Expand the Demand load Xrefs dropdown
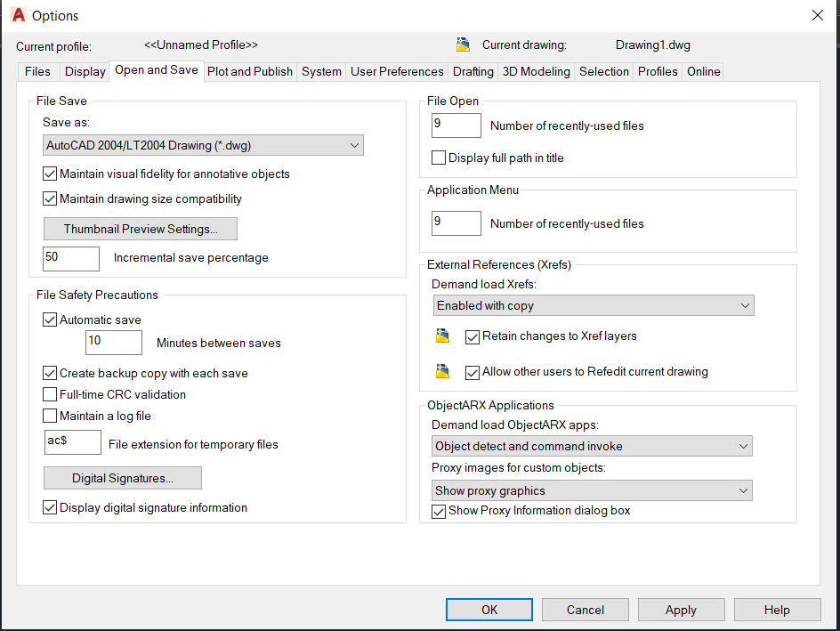This screenshot has width=840, height=631. [594, 305]
